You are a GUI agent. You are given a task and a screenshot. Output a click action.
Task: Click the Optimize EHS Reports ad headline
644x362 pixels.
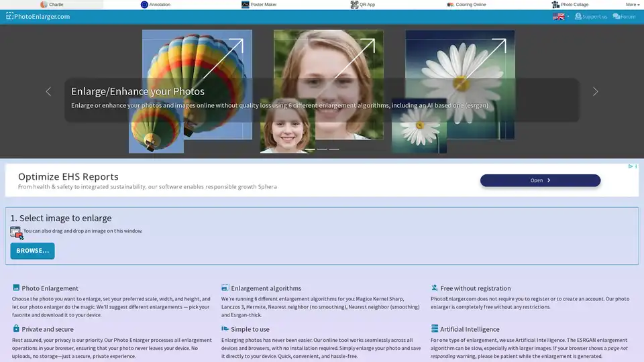point(68,176)
